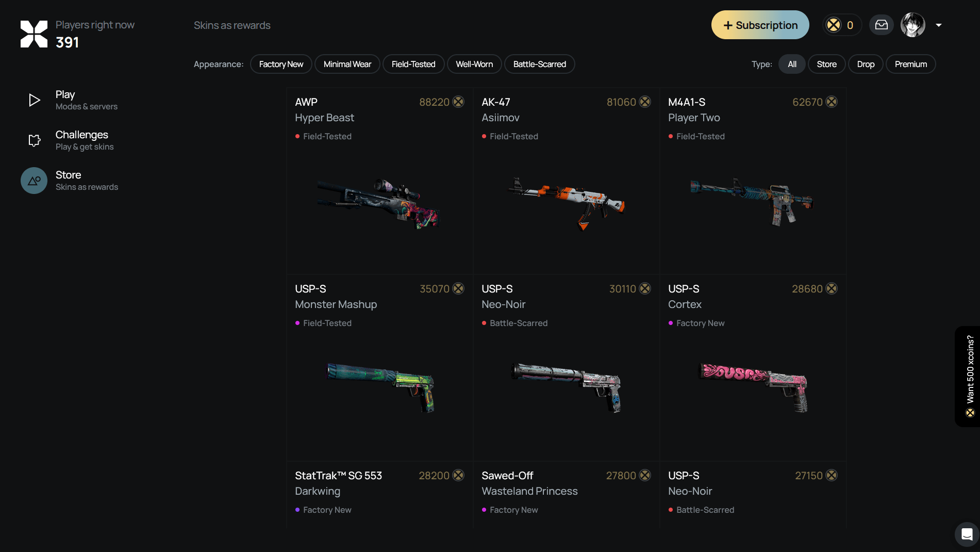Toggle the Battle-Scarred appearance filter
Image resolution: width=980 pixels, height=552 pixels.
coord(540,64)
